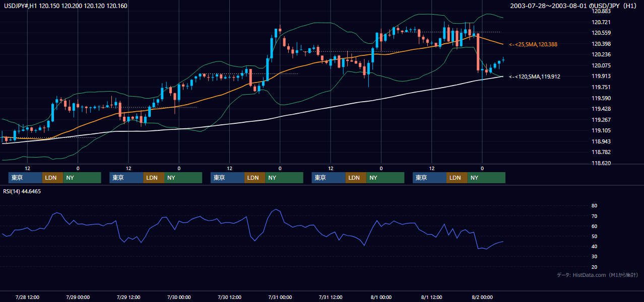Click the white 120 SMA 119.912 label

[535, 77]
